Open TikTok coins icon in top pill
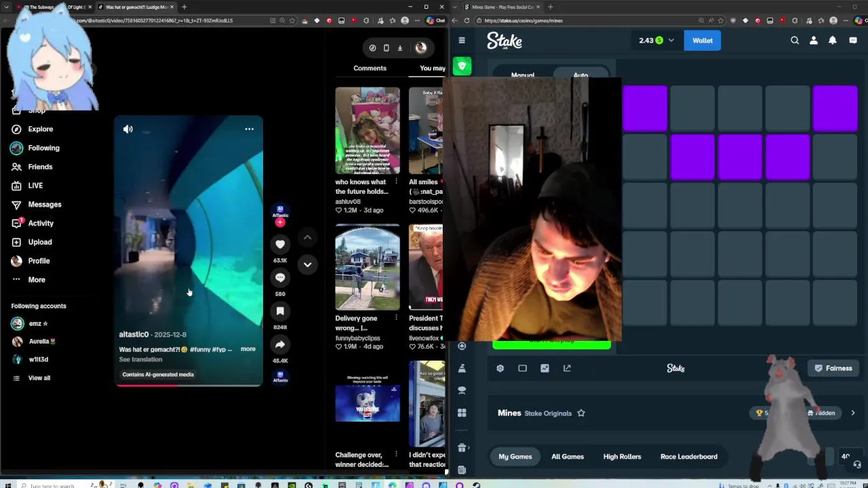 372,48
